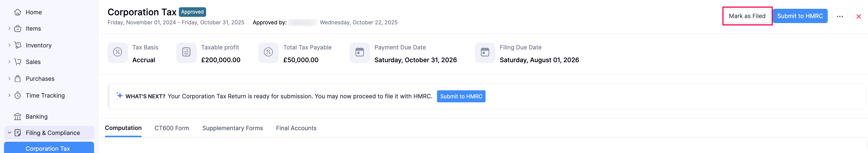Collapse the Filing & Compliance section
The height and width of the screenshot is (153, 868).
[10, 133]
